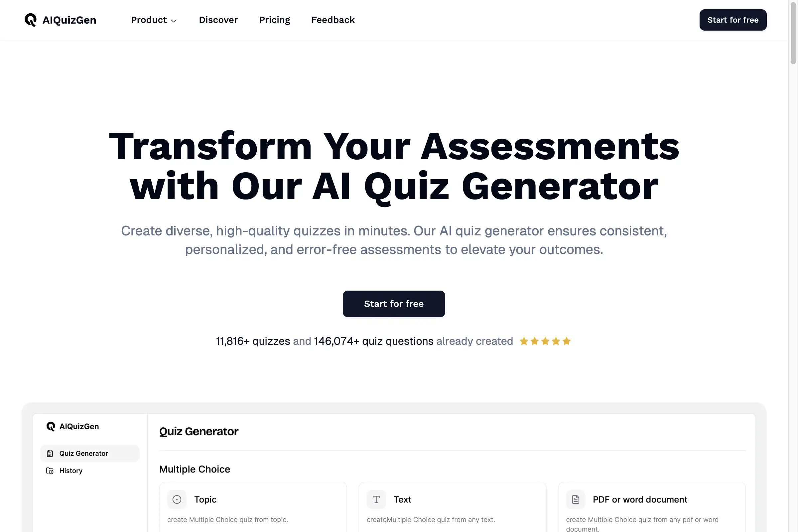This screenshot has width=798, height=532.
Task: Click the History sidebar icon
Action: (x=50, y=471)
